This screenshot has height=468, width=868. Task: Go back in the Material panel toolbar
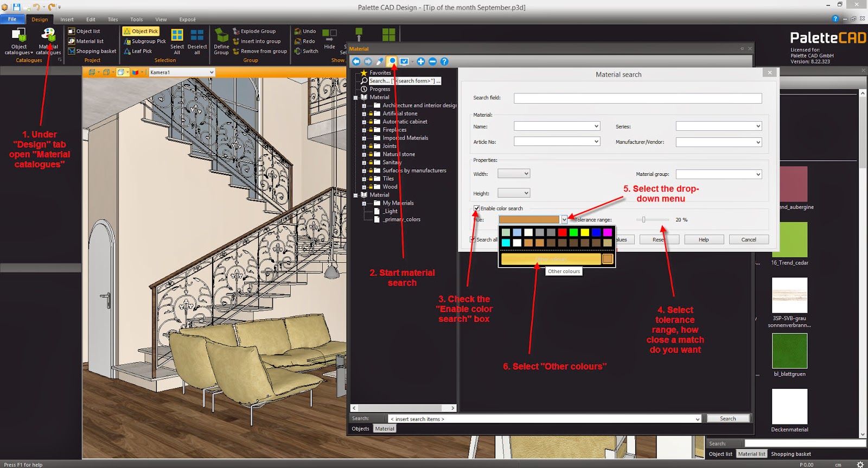356,61
